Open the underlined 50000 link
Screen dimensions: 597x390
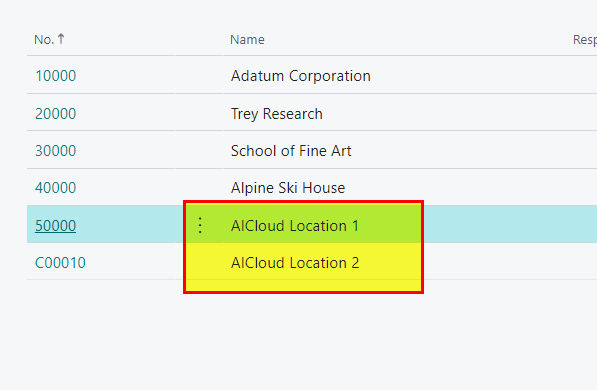tap(56, 225)
